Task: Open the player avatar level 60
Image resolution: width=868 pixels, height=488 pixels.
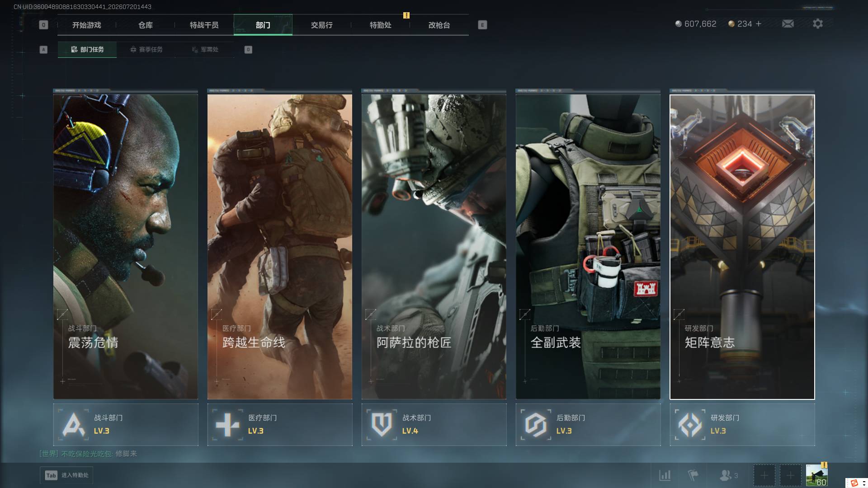Action: [x=816, y=475]
